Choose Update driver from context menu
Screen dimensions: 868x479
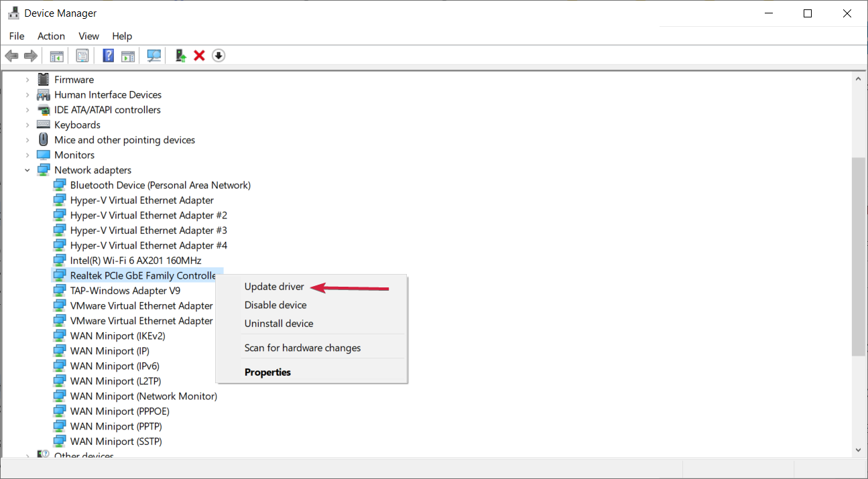[x=274, y=287]
